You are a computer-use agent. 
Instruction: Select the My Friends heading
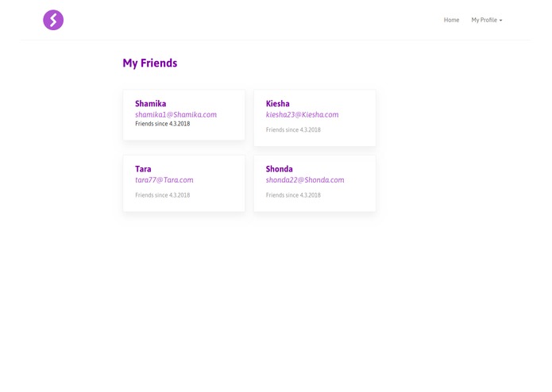point(150,63)
